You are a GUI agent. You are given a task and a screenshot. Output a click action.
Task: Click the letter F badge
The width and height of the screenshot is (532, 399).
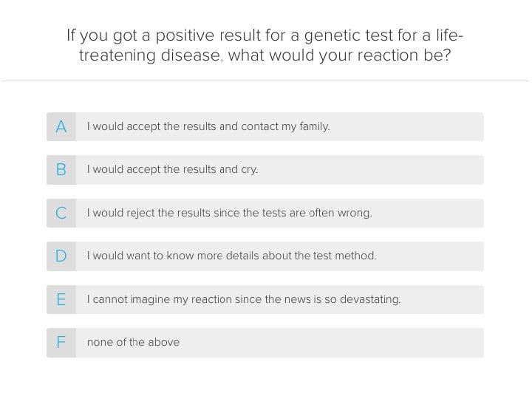tap(61, 343)
